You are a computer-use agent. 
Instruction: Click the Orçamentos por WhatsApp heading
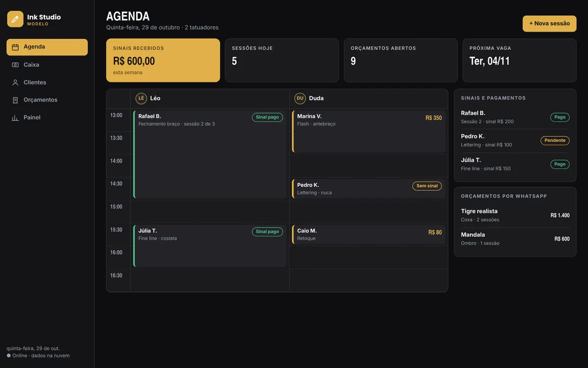pyautogui.click(x=504, y=196)
